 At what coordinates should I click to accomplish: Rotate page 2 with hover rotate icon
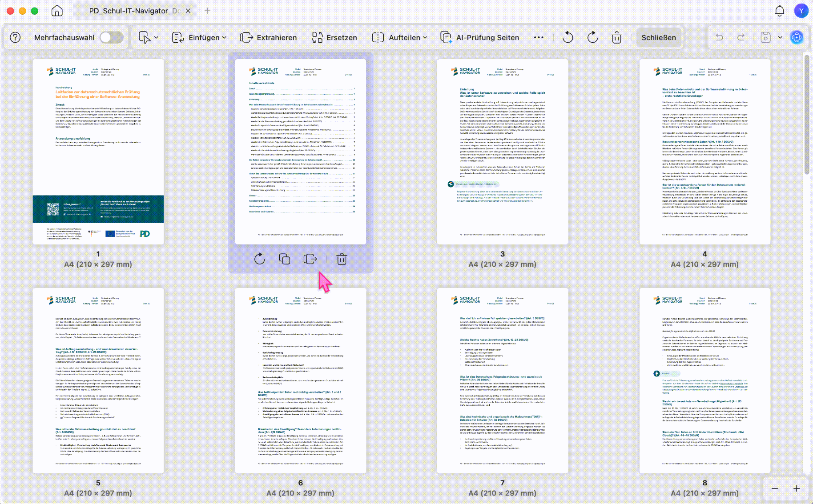pyautogui.click(x=260, y=259)
